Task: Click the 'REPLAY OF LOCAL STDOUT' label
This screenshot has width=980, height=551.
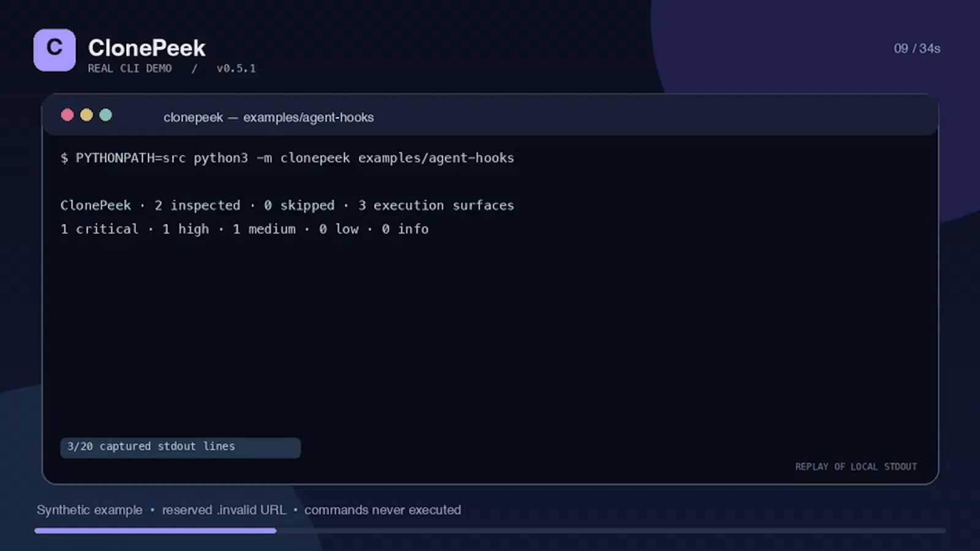Action: pos(856,467)
